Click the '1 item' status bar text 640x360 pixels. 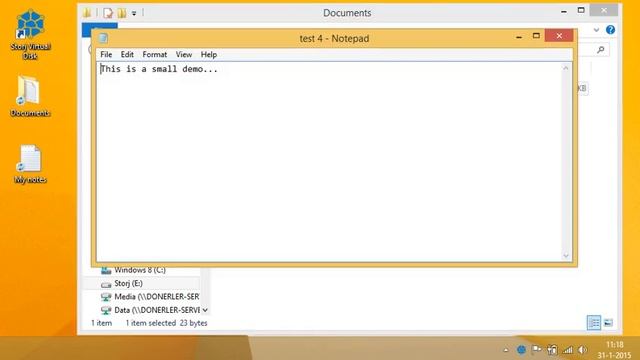[102, 323]
